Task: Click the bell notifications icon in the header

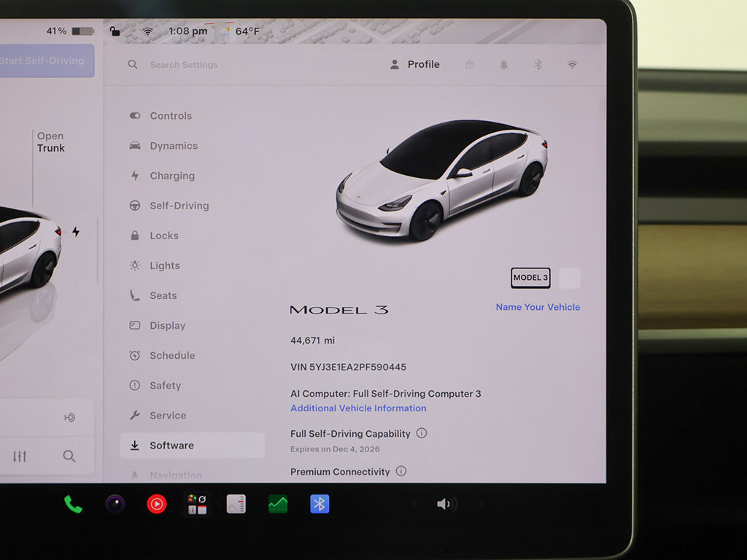Action: (x=503, y=65)
